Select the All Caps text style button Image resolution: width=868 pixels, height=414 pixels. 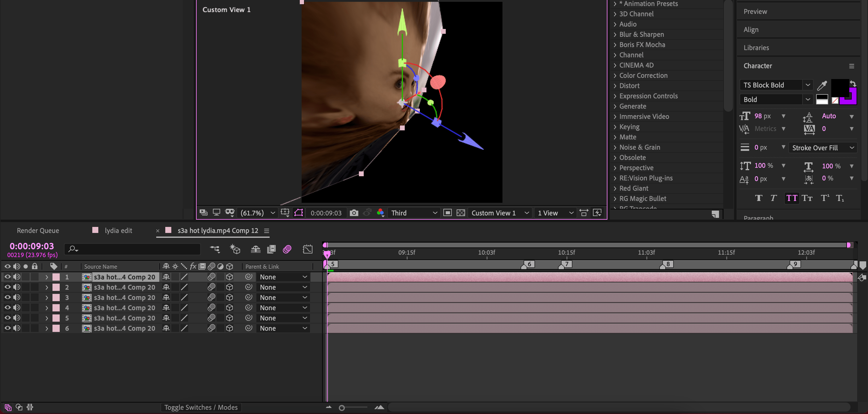pyautogui.click(x=791, y=198)
